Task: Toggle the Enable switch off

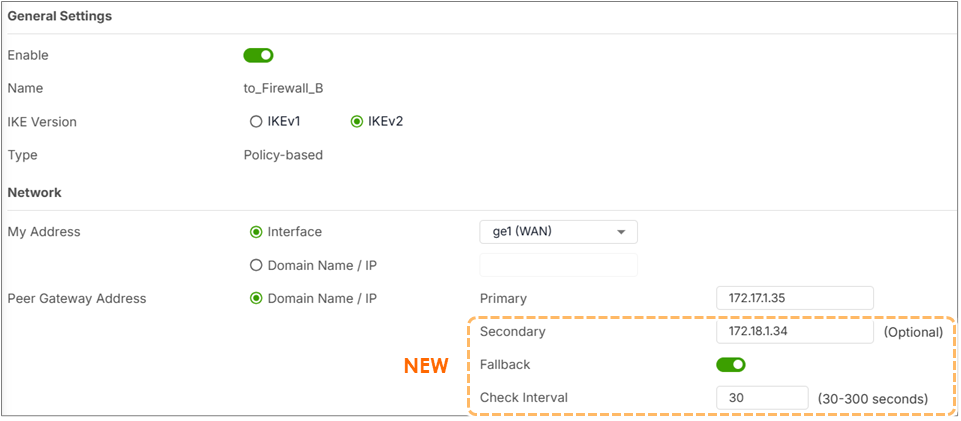Action: pos(258,55)
